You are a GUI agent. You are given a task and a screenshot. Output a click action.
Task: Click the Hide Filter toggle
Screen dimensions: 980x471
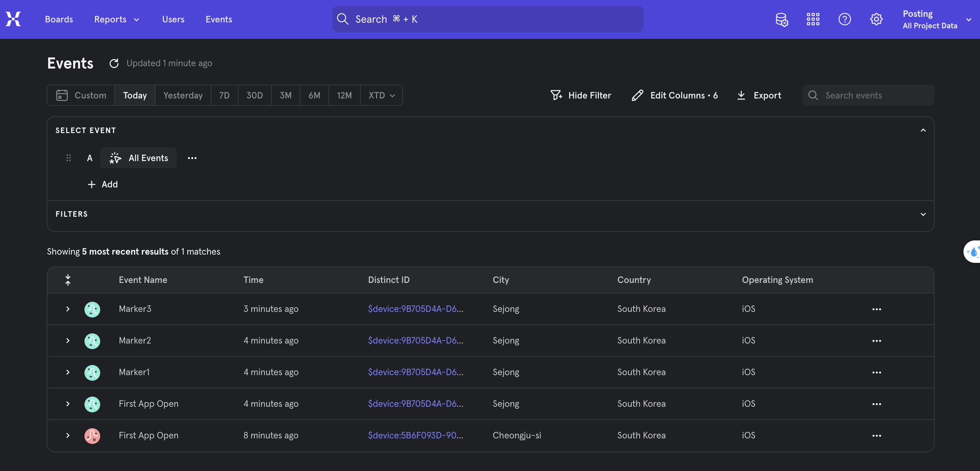581,96
